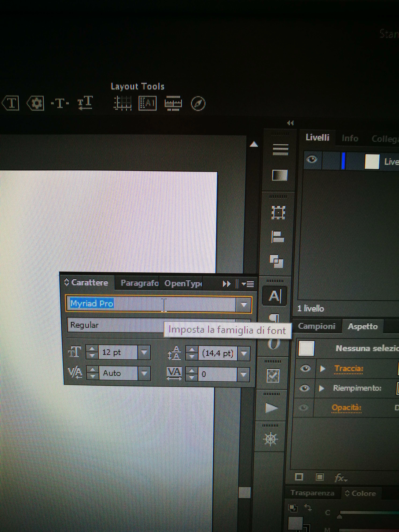The width and height of the screenshot is (399, 532).
Task: Click the white swatch in Aspetto panel
Action: [306, 348]
